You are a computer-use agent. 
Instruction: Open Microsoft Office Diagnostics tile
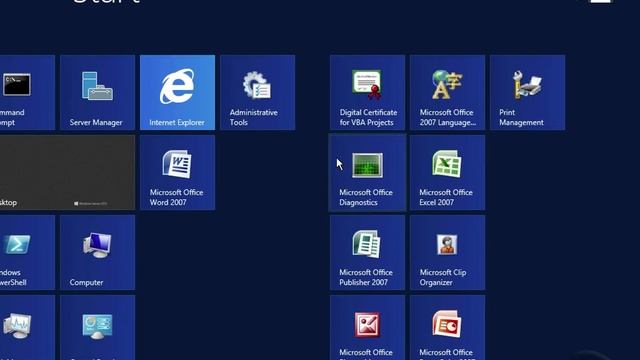[x=367, y=173]
